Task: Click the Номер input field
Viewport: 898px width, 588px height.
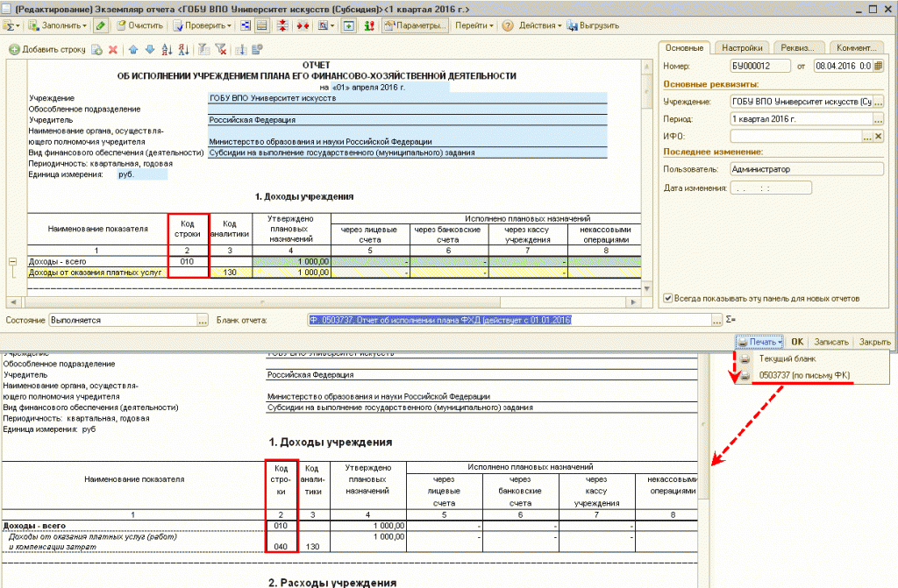Action: (x=759, y=66)
